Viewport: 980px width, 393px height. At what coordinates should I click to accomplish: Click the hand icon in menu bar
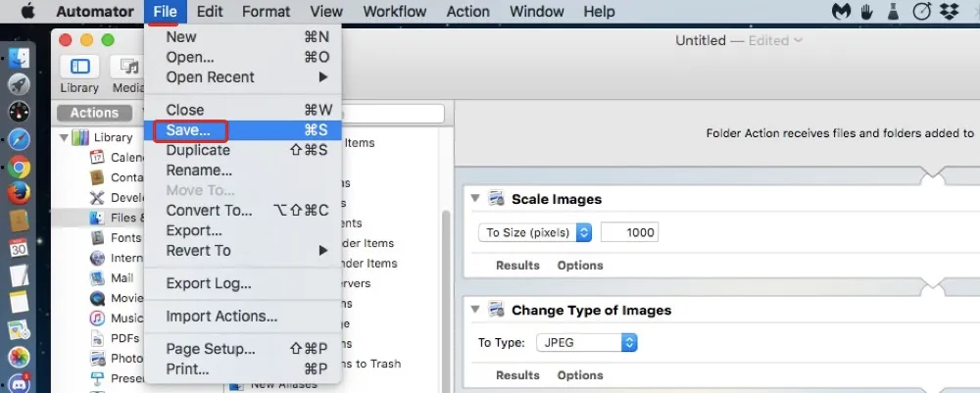point(867,11)
